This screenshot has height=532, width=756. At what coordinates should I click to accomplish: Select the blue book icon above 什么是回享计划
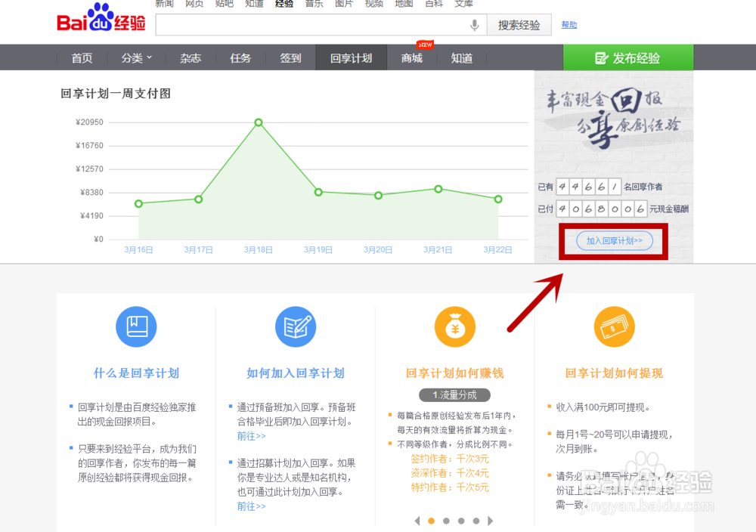point(136,326)
